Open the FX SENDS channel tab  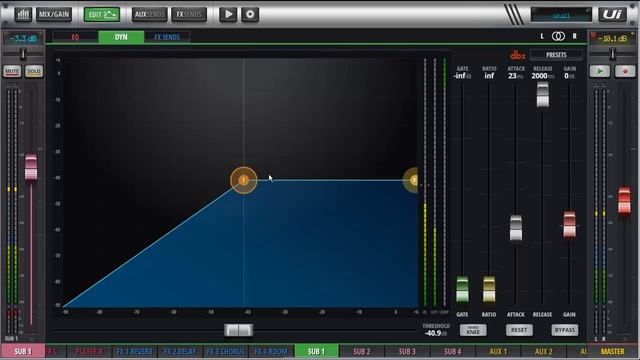click(x=167, y=37)
